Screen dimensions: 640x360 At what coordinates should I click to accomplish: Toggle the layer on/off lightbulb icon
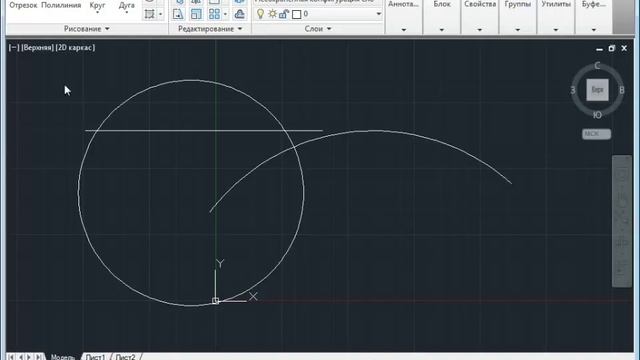(260, 14)
